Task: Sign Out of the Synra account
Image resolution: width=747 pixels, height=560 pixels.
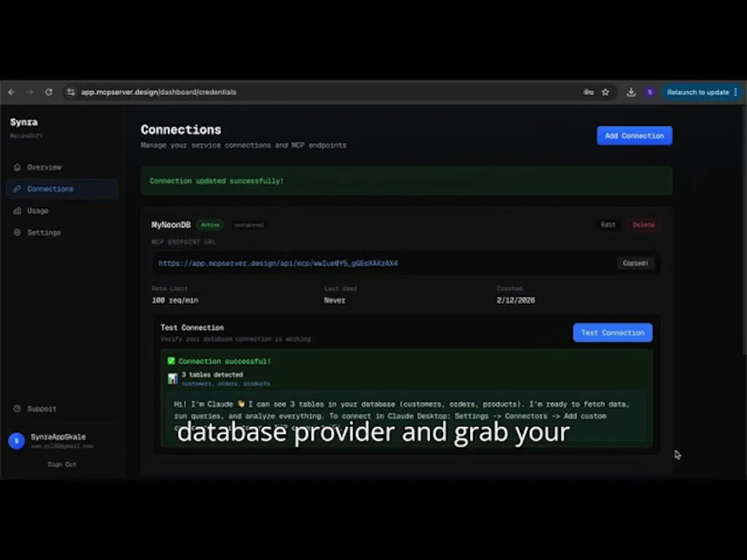Action: [62, 464]
